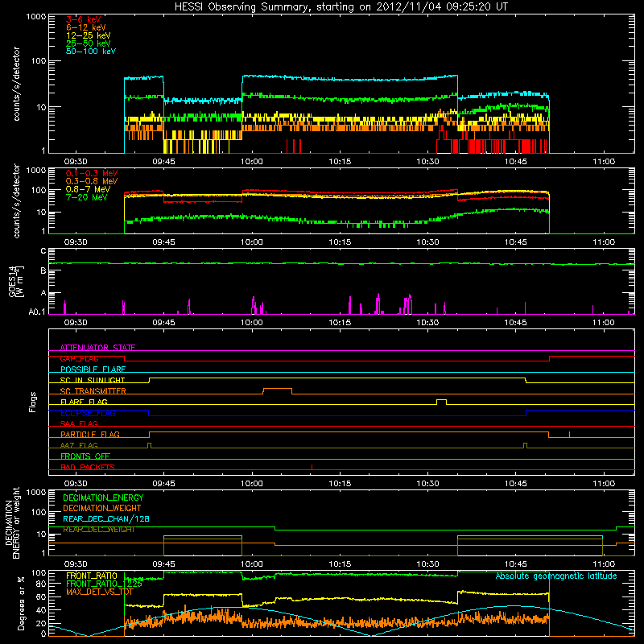Click the 0.8-7 MeV legend label
Image resolution: width=644 pixels, height=644 pixels.
point(88,189)
